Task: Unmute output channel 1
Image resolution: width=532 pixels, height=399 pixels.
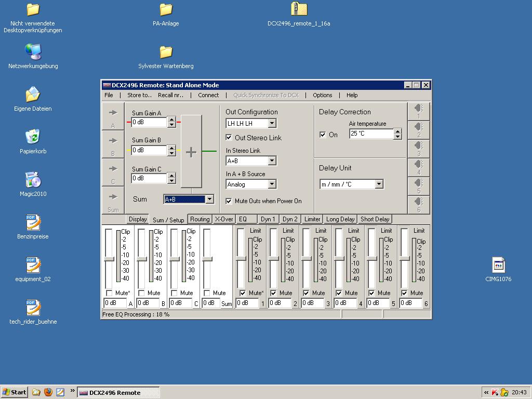Action: coord(243,293)
